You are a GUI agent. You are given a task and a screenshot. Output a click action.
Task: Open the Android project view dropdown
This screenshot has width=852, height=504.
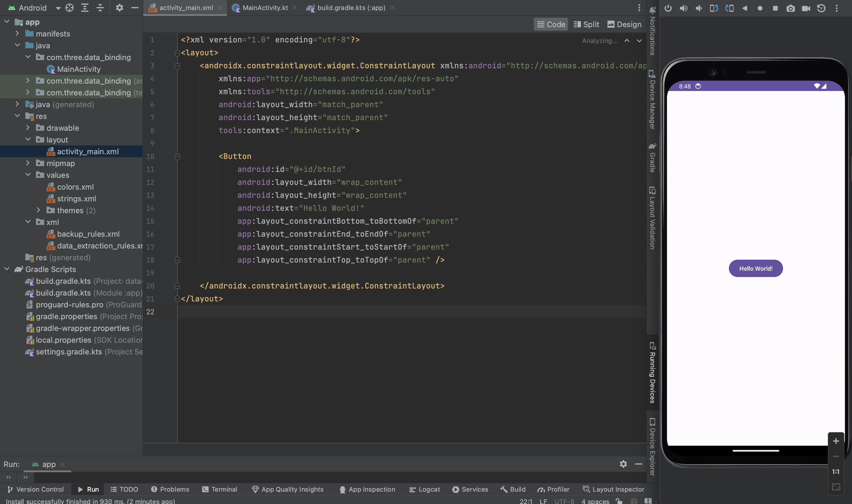click(x=58, y=8)
